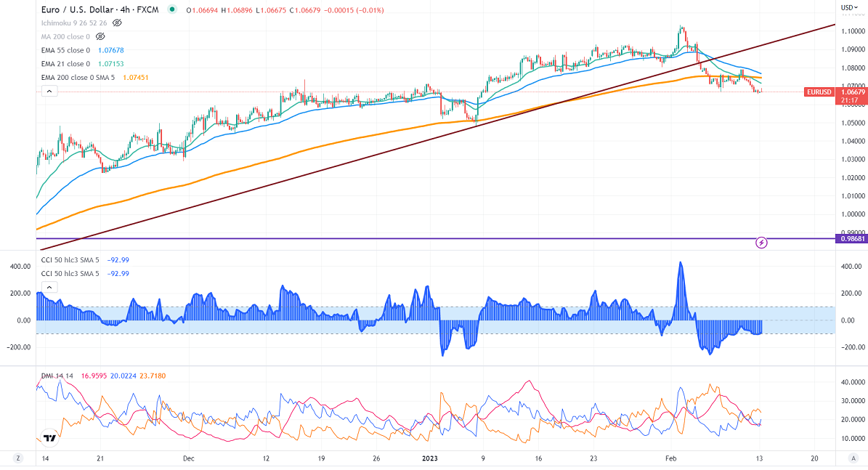Show the hidden Ichimoku indicator via eye icon
868x470 pixels.
[117, 23]
